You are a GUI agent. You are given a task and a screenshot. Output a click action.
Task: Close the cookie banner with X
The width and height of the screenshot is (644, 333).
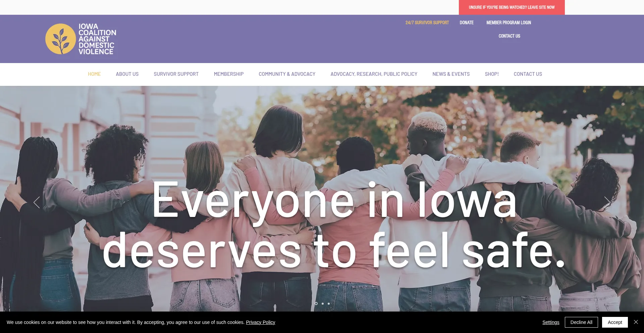(x=636, y=322)
